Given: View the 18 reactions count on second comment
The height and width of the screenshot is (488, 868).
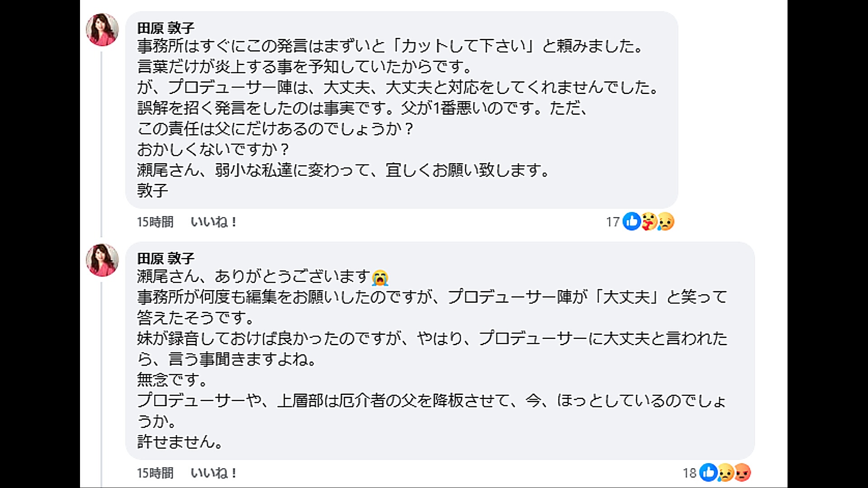Looking at the screenshot, I should [x=689, y=473].
